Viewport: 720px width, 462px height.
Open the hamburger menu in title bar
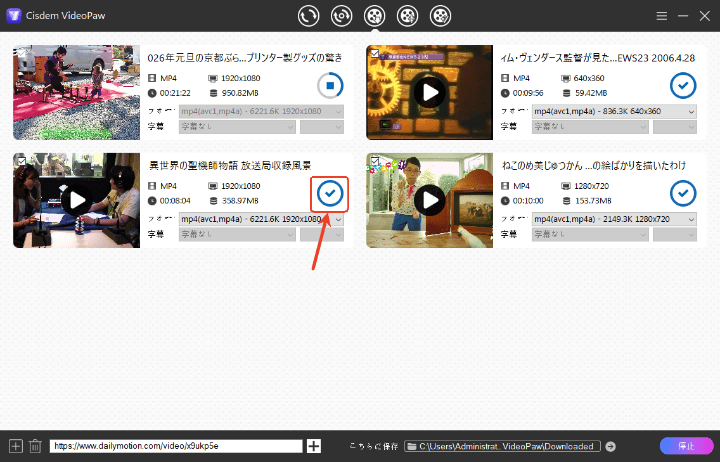pos(662,17)
